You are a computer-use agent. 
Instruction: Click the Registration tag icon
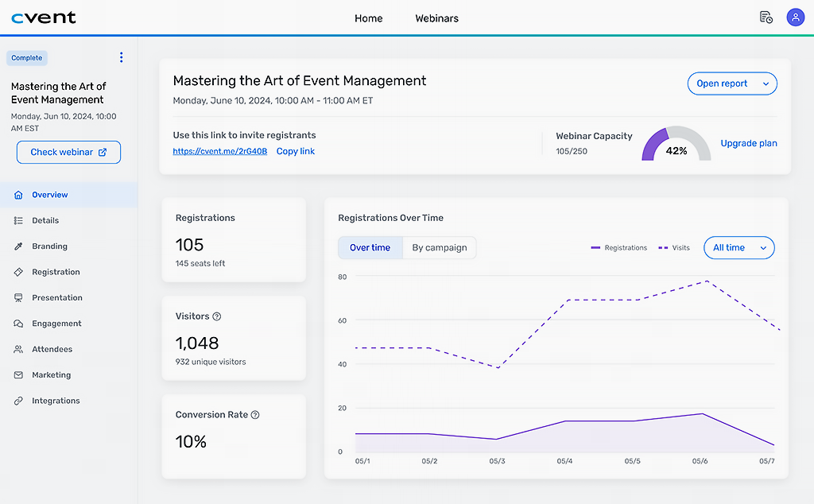pyautogui.click(x=18, y=272)
